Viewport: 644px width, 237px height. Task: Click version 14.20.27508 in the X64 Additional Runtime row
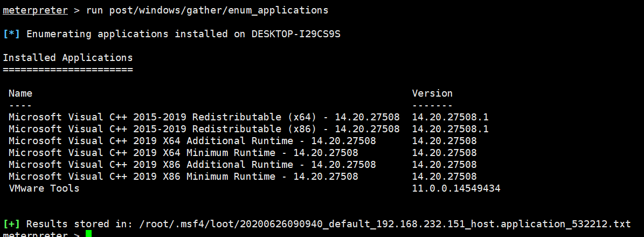point(445,141)
